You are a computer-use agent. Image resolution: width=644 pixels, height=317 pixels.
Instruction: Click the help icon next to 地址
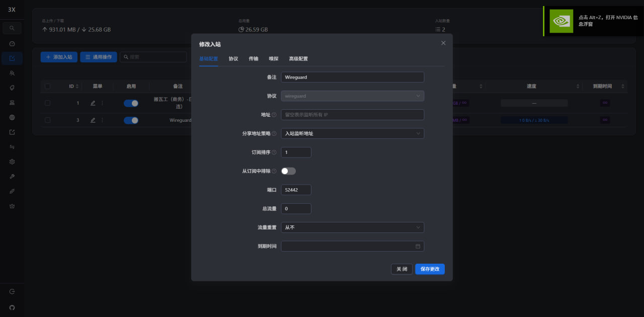(x=274, y=115)
